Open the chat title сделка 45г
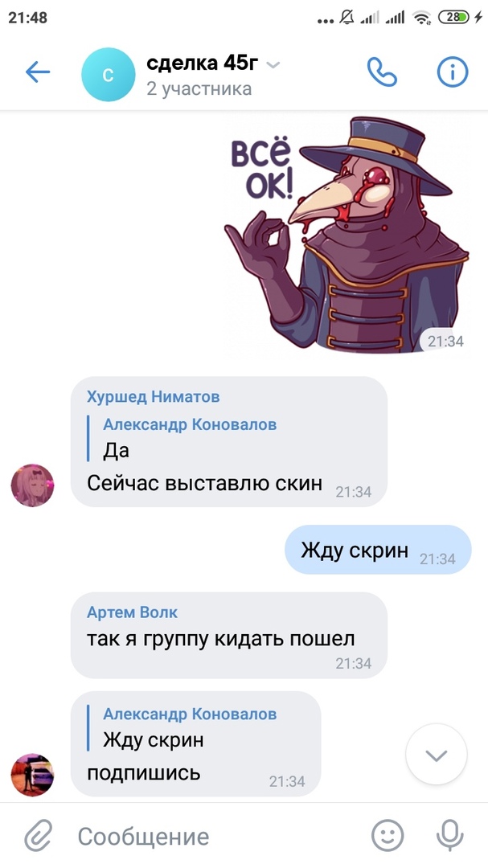 click(x=202, y=63)
